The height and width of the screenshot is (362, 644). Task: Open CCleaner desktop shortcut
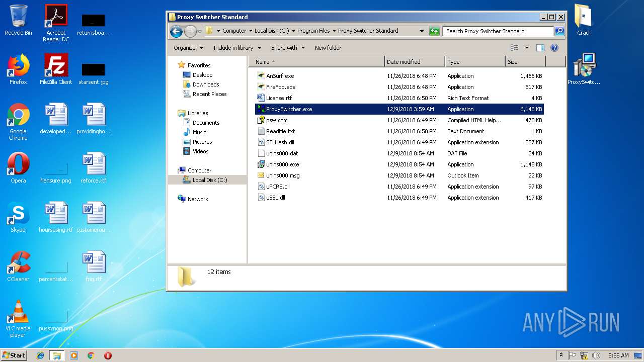18,266
